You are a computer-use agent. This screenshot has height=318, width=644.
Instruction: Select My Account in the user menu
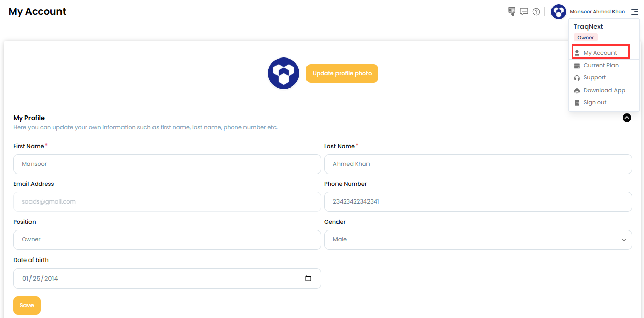click(601, 53)
